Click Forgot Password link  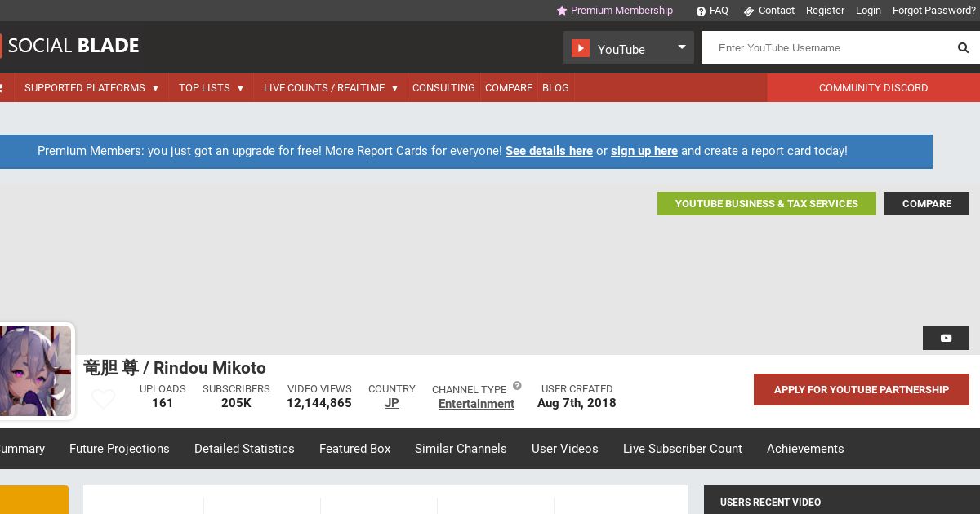(933, 11)
